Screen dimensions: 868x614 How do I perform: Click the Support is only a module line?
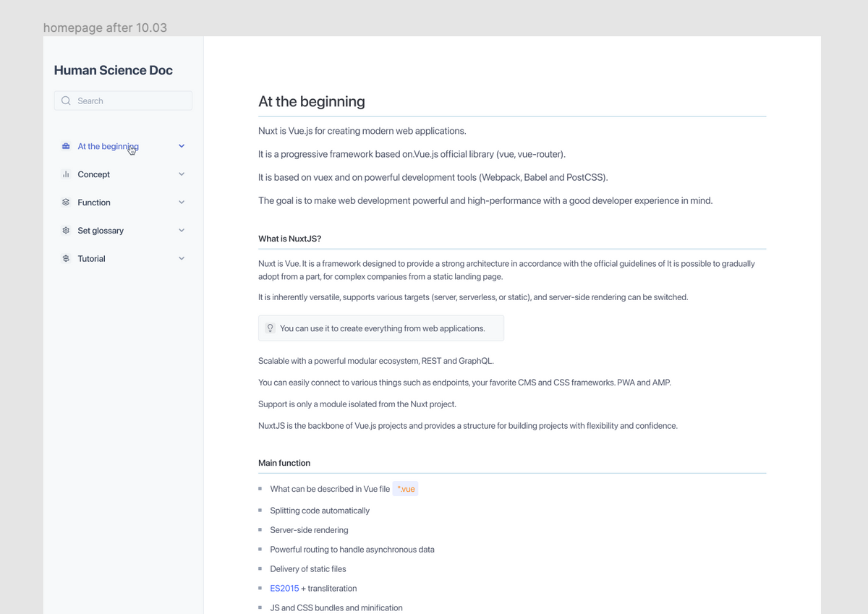(x=357, y=404)
